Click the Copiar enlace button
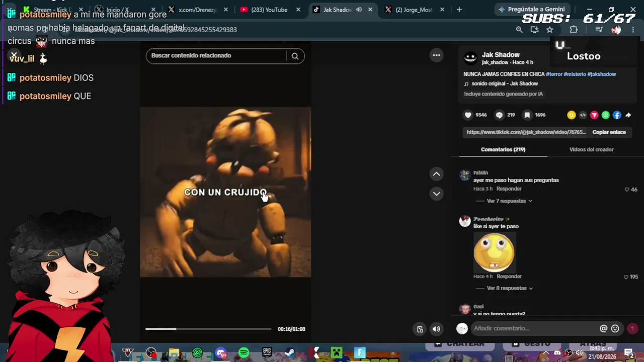The width and height of the screenshot is (644, 362). [x=609, y=132]
